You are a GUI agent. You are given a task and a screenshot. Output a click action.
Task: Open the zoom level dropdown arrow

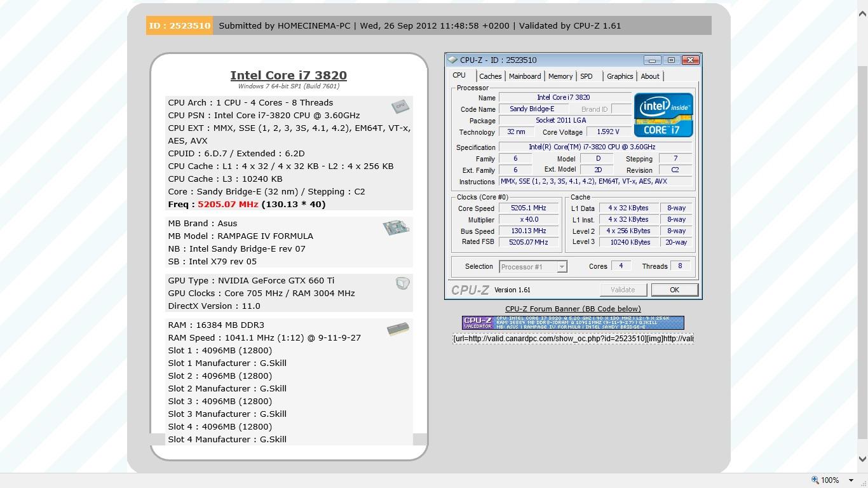(x=851, y=480)
